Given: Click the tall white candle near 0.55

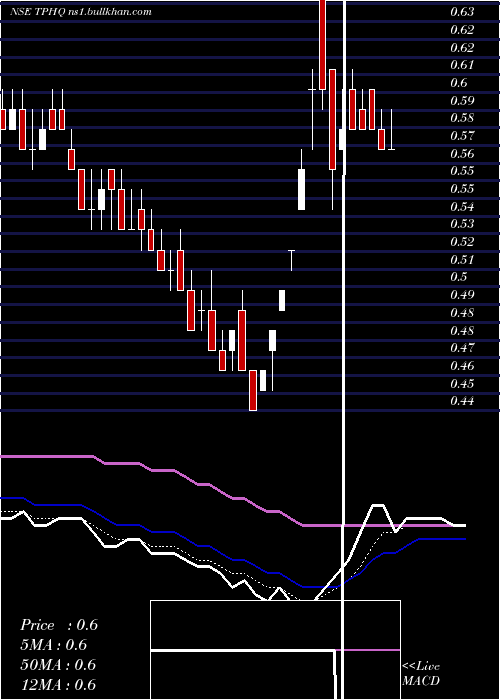Looking at the screenshot, I should point(301,189).
